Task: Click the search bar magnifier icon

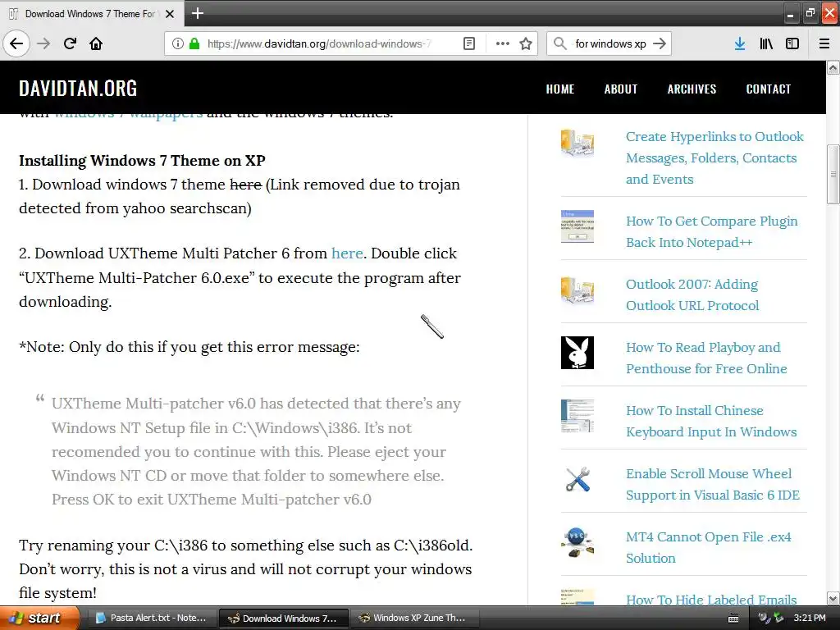Action: [559, 43]
